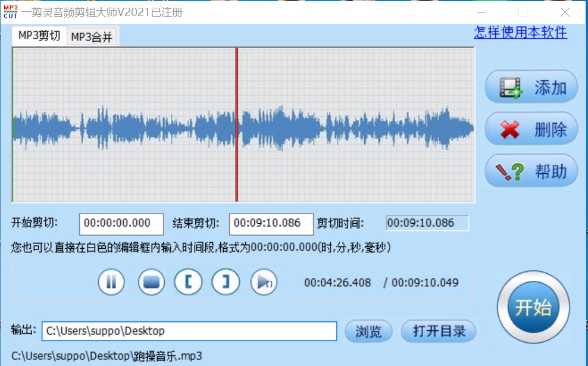588x366 pixels.
Task: Stop playback with the stop button
Action: click(151, 282)
